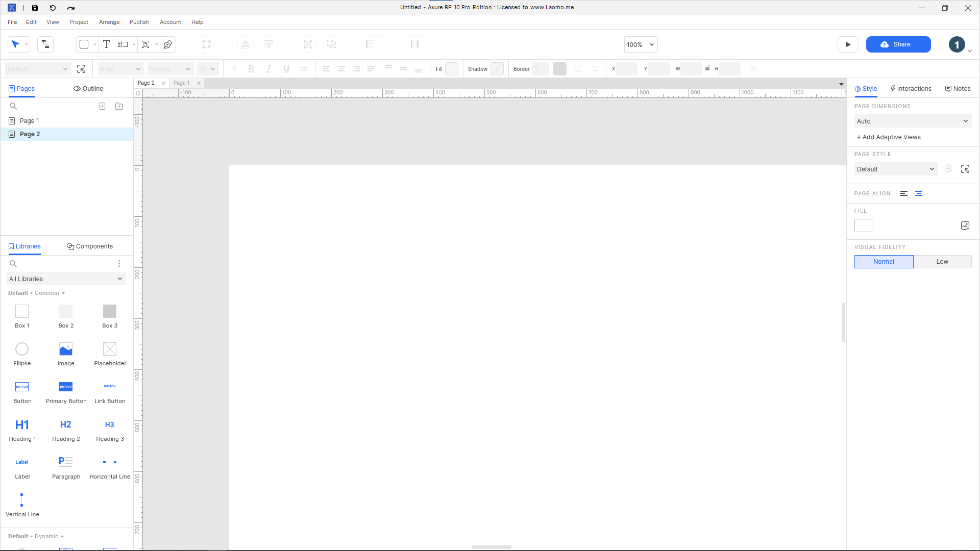980x551 pixels.
Task: Click the search icon in Pages panel
Action: pos(13,106)
